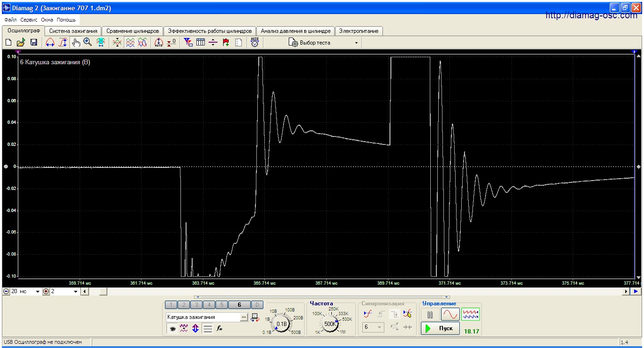Screen dimensions: 644x348
Task: Click the scrollbar left arrow
Action: point(85,291)
